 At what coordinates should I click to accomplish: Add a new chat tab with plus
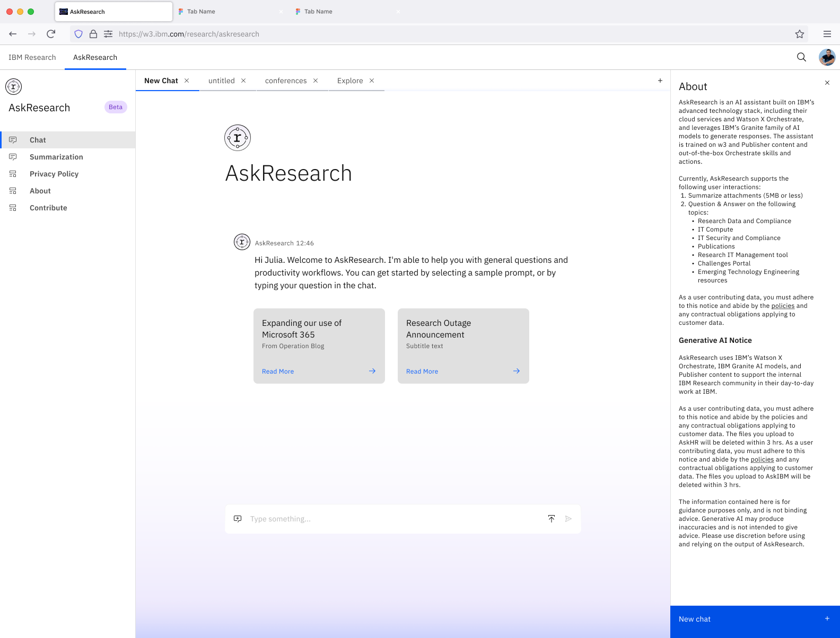click(660, 81)
